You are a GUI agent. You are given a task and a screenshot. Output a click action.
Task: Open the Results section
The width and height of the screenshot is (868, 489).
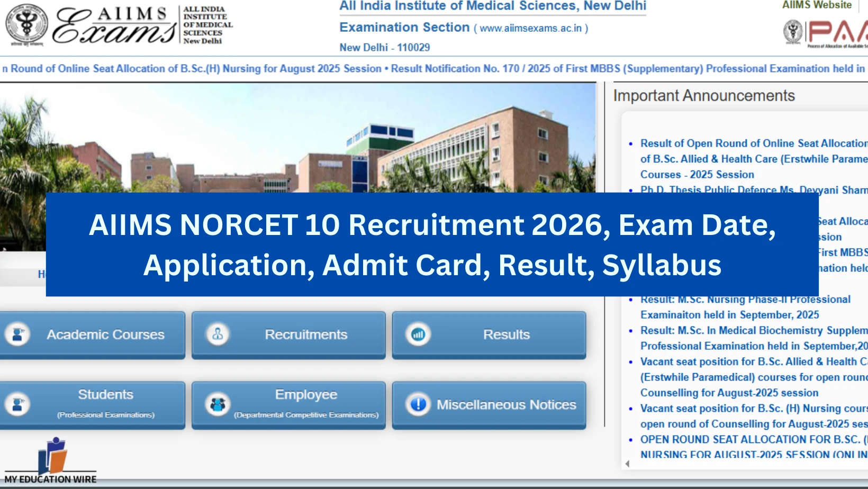coord(506,335)
